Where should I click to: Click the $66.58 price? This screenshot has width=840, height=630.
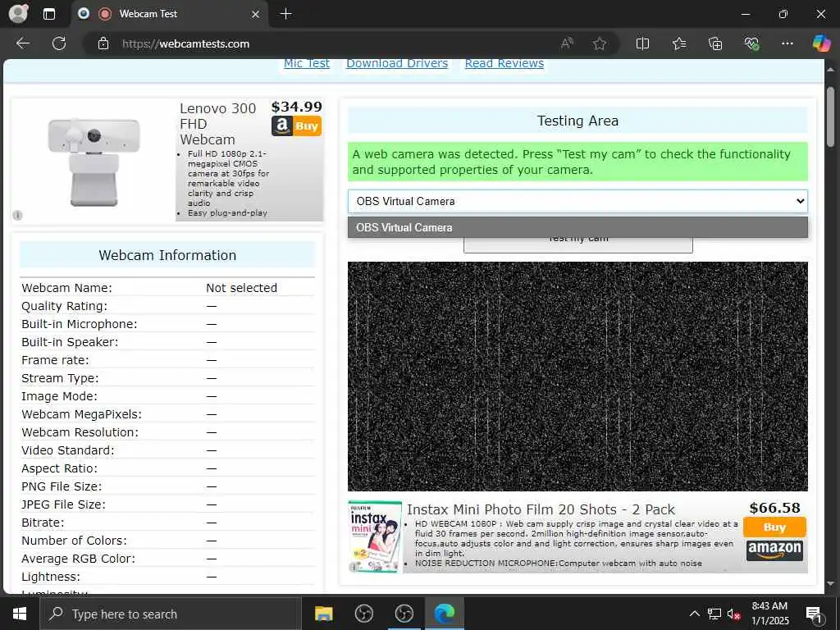pos(774,508)
